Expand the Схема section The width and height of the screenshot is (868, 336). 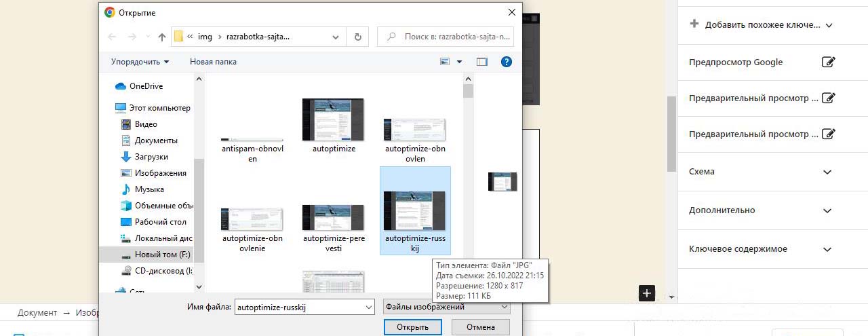(x=827, y=172)
